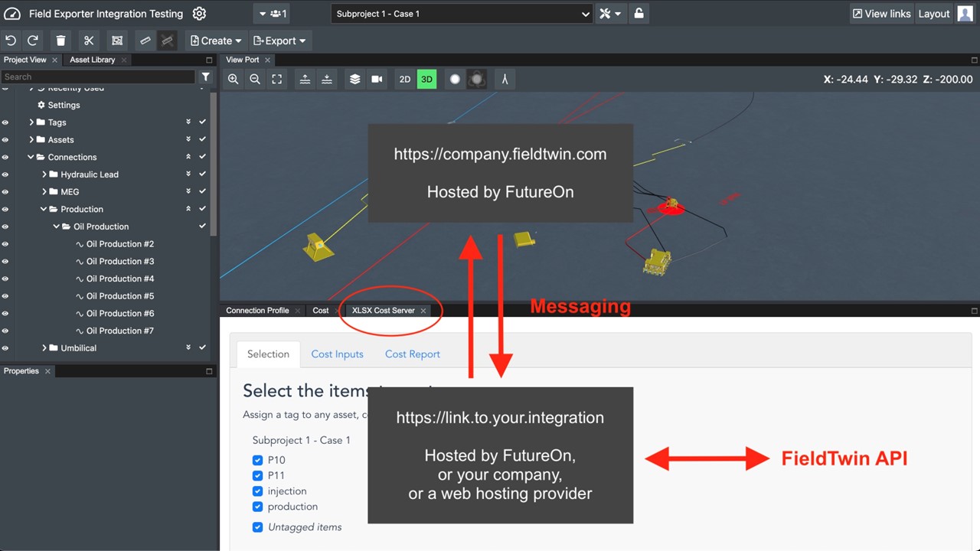Click the trash delete icon
980x551 pixels.
click(x=61, y=41)
